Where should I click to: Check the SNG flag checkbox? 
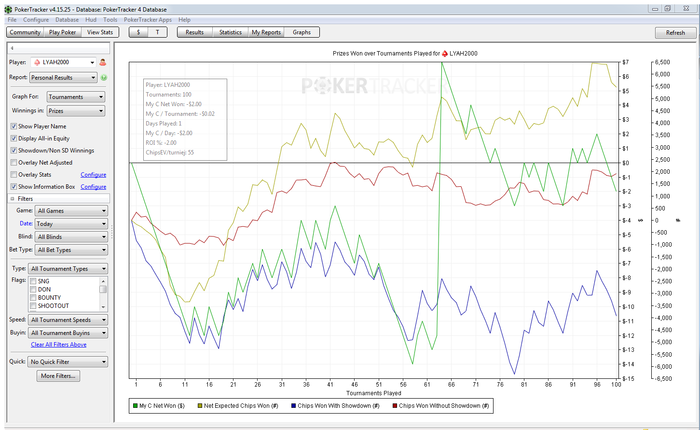tap(33, 281)
